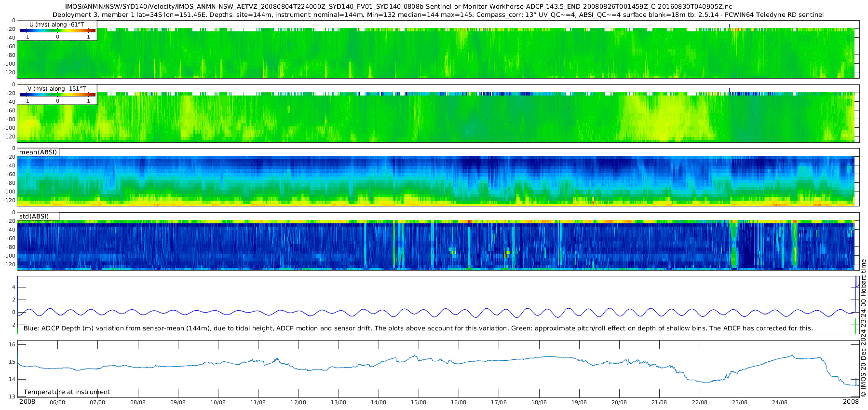The height and width of the screenshot is (410, 868).
Task: Click the 16/08 date tick label
Action: [x=459, y=402]
